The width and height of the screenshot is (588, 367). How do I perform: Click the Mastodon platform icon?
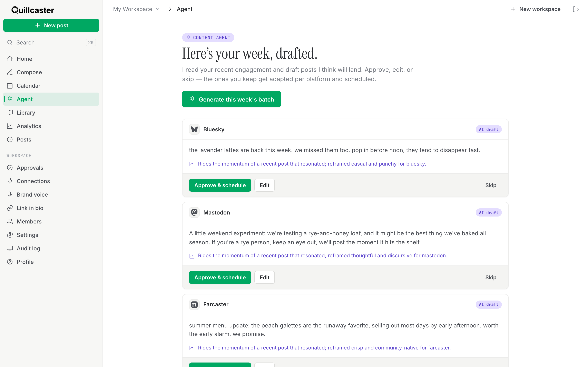[194, 213]
